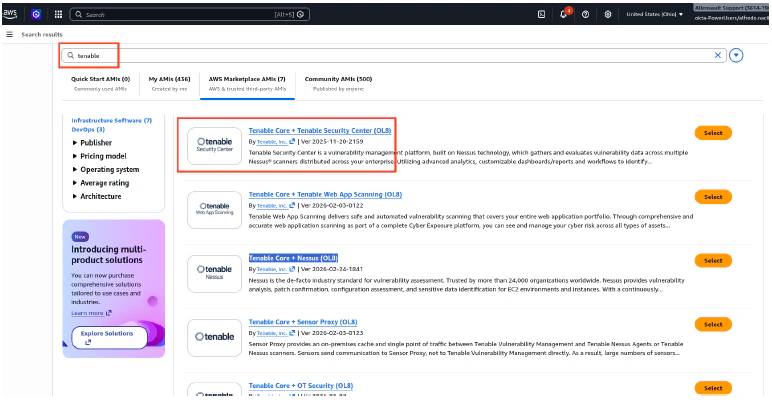This screenshot has width=772, height=403.
Task: Click the Learn more link in the promo card
Action: click(x=87, y=313)
